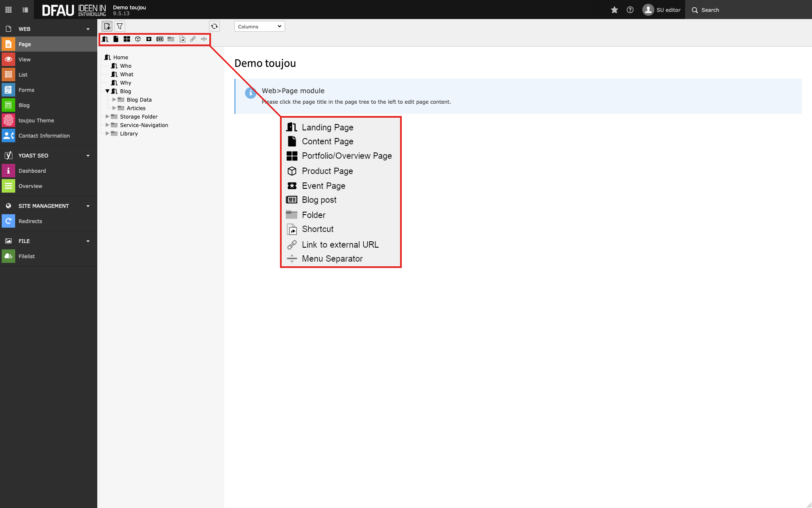Toggle the bookmark star in top bar
Screen dimensions: 812x508
click(614, 10)
